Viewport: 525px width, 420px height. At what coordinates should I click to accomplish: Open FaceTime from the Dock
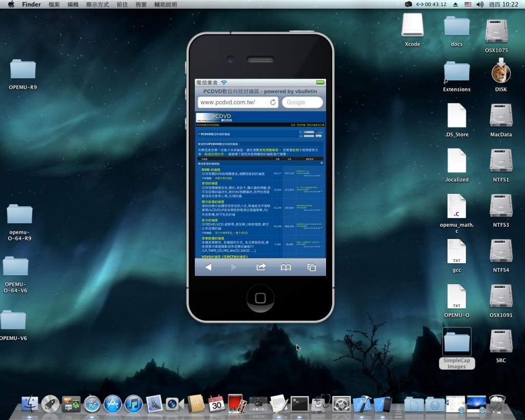coord(174,404)
